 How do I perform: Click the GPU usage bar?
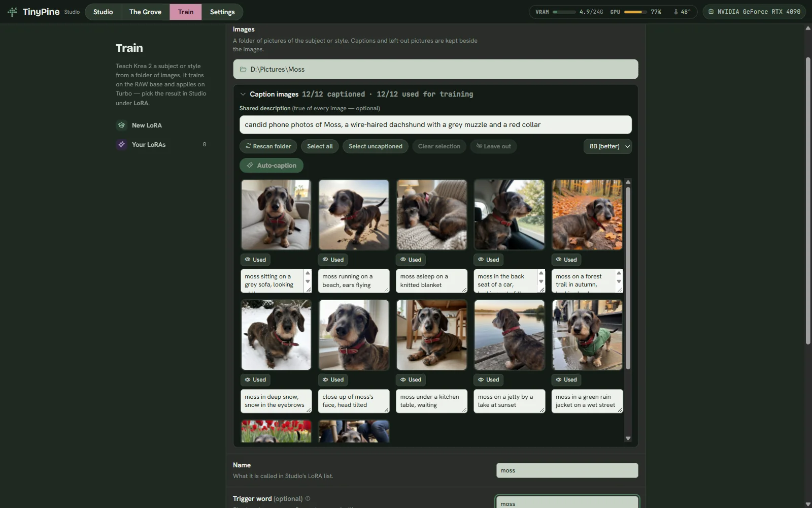635,12
